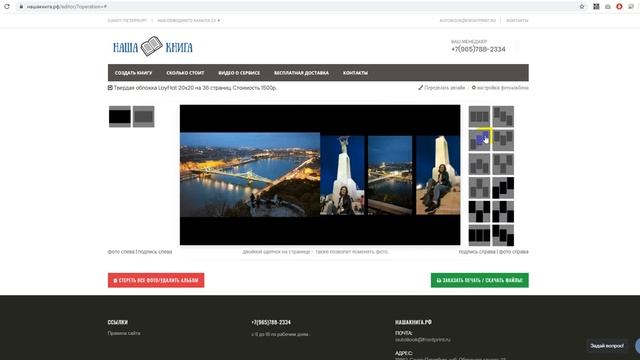Select black layout with middle photo lowered
The width and height of the screenshot is (640, 360).
point(479,211)
